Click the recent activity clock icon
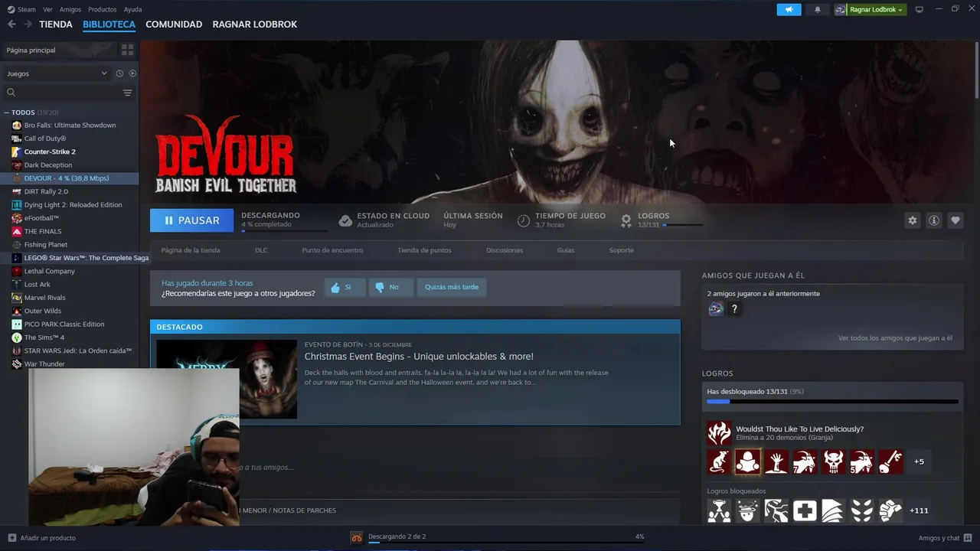The width and height of the screenshot is (980, 551). coord(119,73)
